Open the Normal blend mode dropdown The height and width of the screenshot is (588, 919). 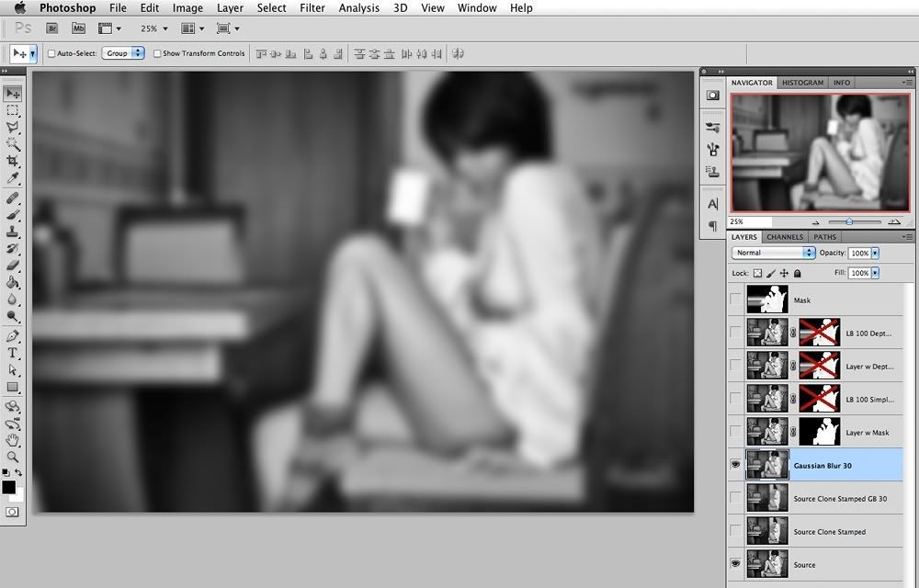point(774,253)
